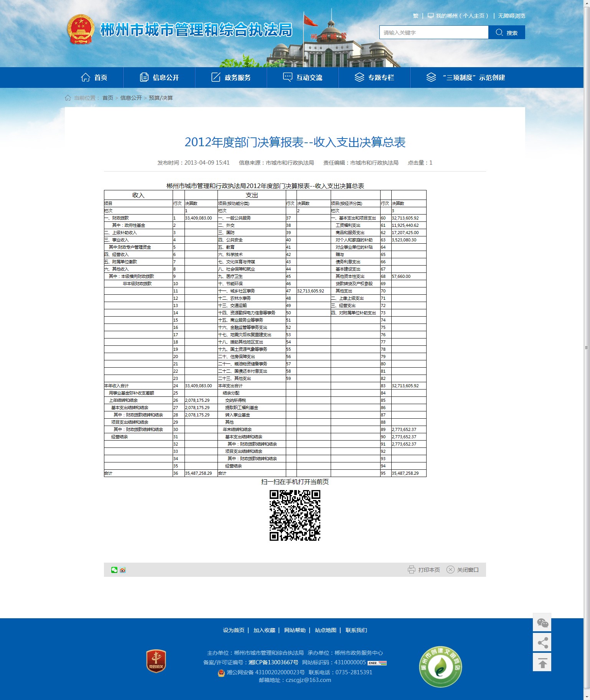
Task: Switch to traditional Chinese via 繁 link
Action: click(x=415, y=16)
